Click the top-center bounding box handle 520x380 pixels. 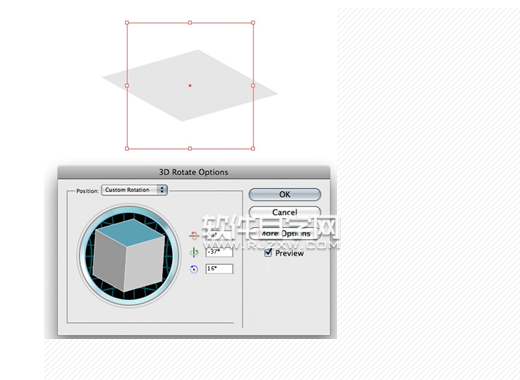click(190, 23)
